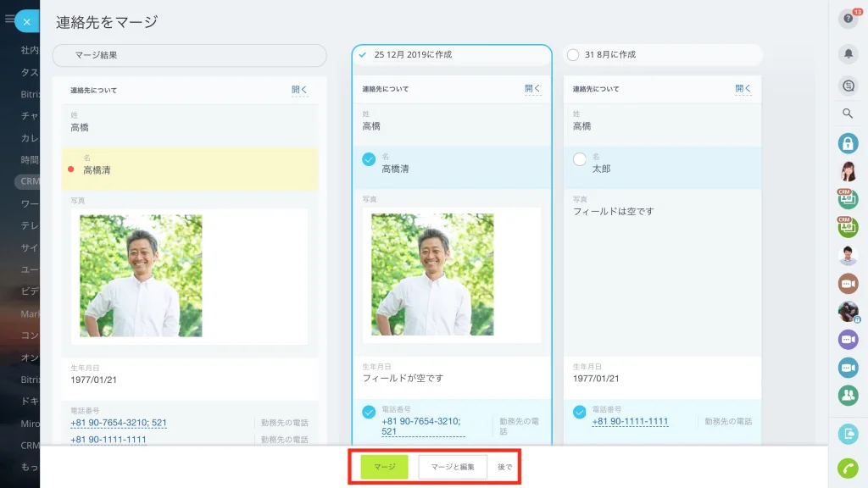Uncheck the 高橋清 name selection
This screenshot has height=488, width=868.
click(369, 159)
